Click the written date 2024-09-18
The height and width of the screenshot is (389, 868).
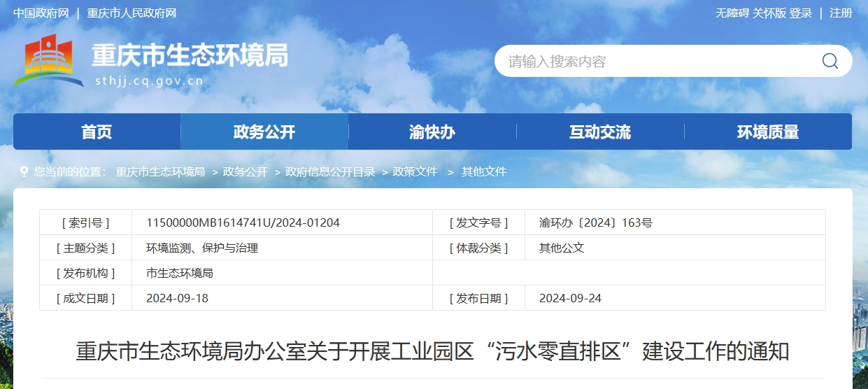pos(177,298)
